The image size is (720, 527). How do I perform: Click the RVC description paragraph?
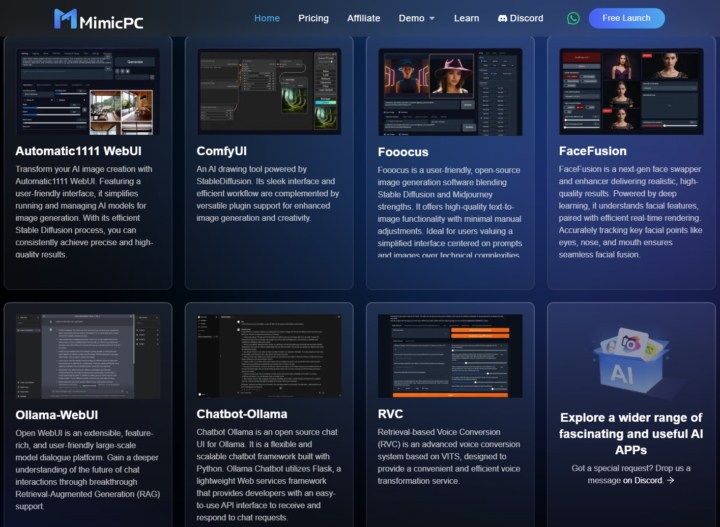click(449, 457)
